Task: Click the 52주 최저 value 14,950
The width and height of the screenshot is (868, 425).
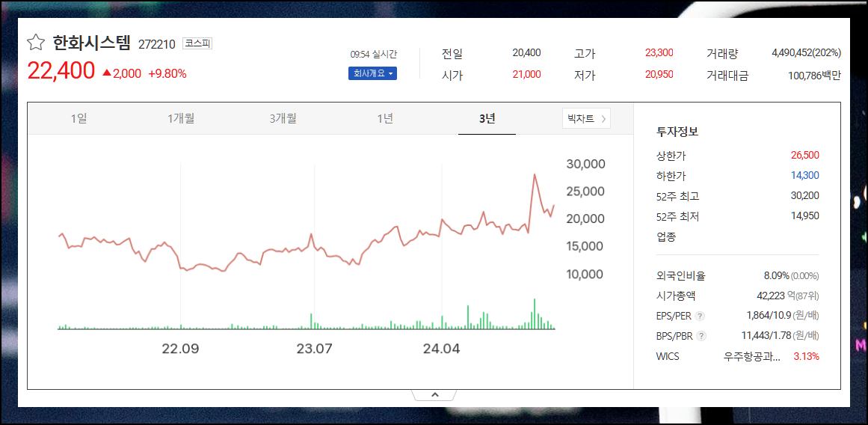Action: (x=805, y=215)
